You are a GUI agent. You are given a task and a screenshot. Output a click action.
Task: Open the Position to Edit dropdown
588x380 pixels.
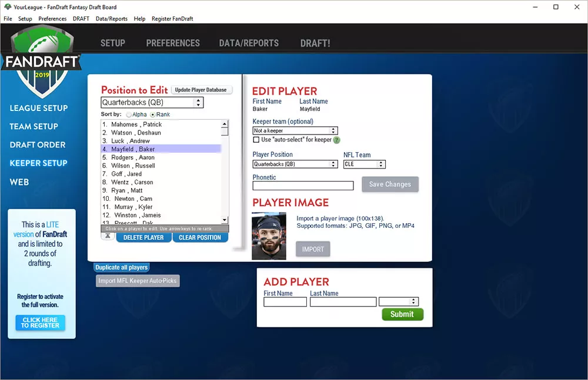152,102
